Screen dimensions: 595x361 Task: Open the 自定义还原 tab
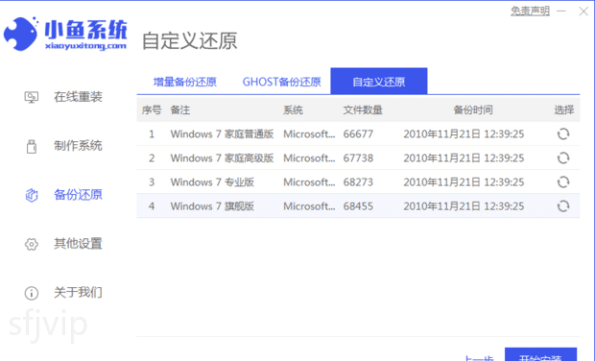coord(379,81)
